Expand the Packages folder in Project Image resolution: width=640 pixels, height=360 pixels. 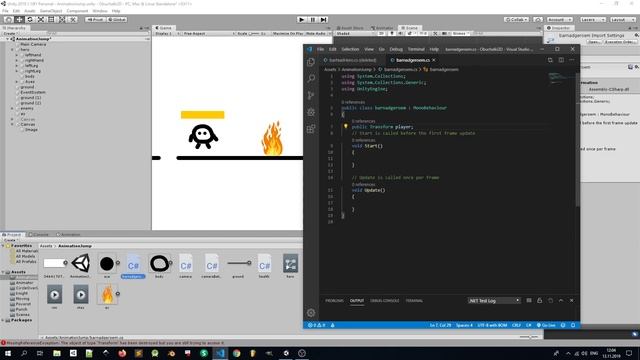click(3, 320)
